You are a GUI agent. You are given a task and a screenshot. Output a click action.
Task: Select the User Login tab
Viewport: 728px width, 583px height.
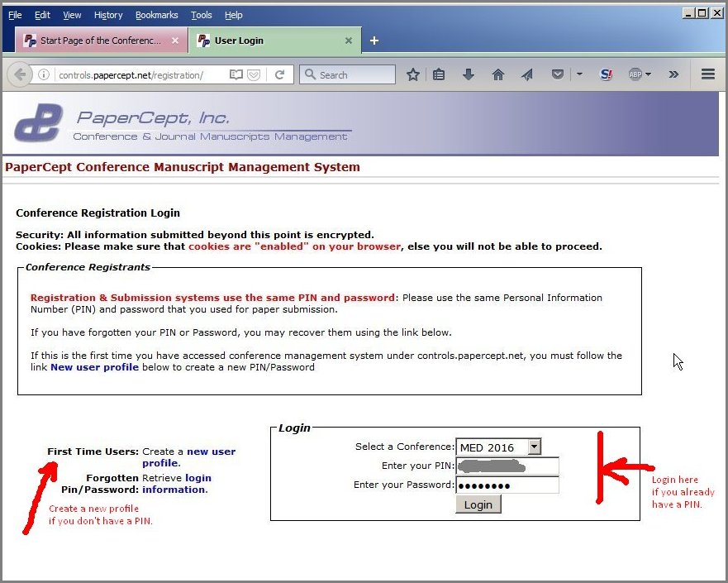tap(275, 41)
